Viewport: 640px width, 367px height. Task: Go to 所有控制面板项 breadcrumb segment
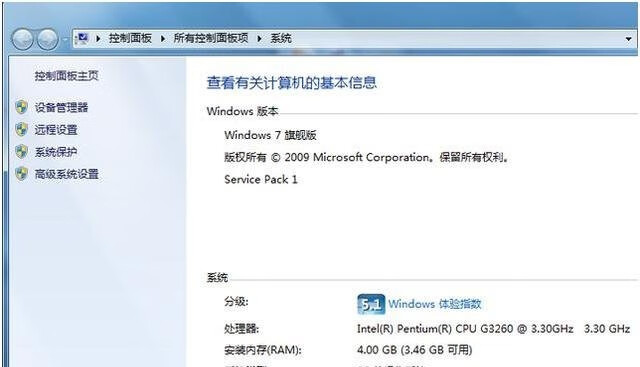coord(211,38)
